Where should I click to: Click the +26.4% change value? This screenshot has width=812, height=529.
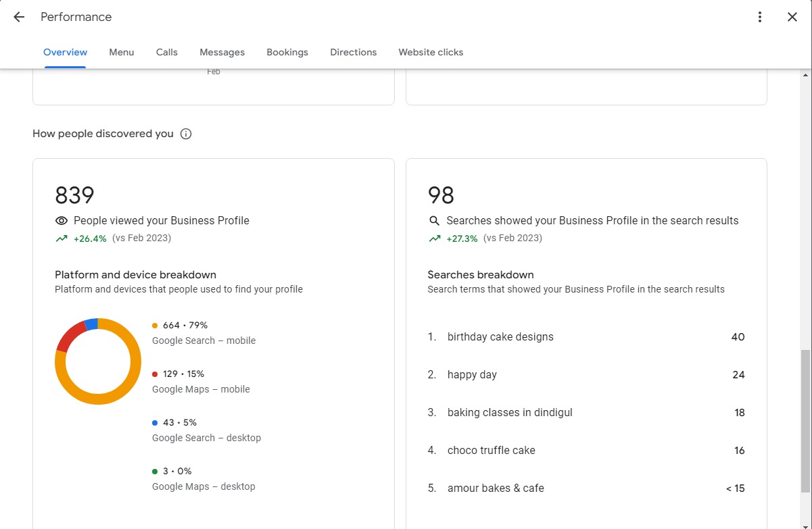coord(90,238)
